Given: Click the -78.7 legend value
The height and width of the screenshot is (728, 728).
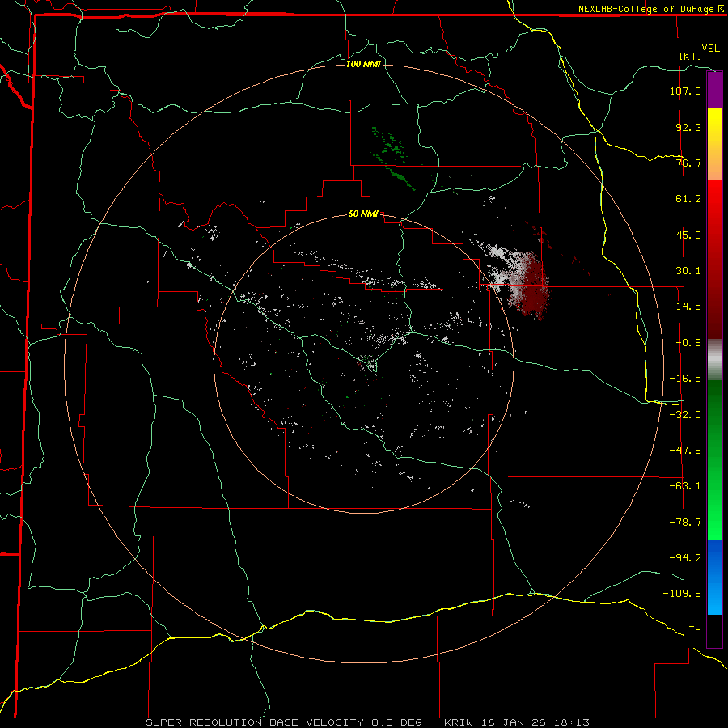Looking at the screenshot, I should [685, 523].
